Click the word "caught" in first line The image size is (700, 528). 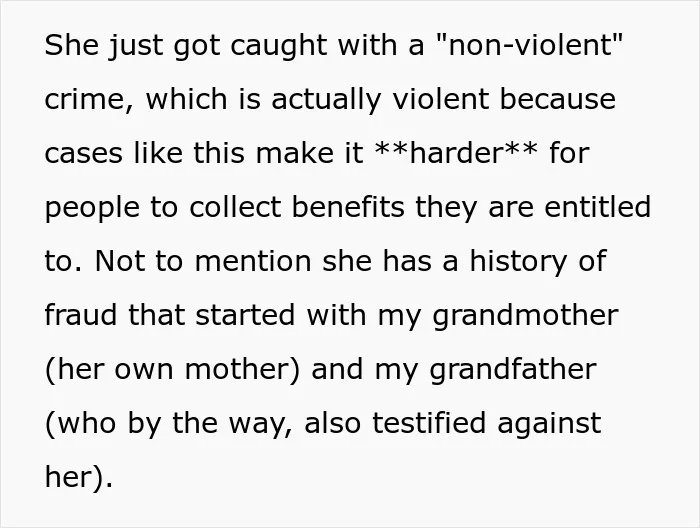(279, 47)
